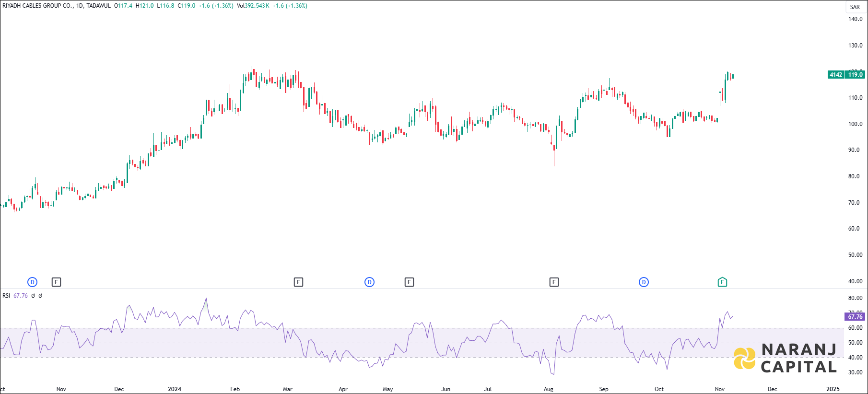Image resolution: width=868 pixels, height=394 pixels.
Task: Click the purple 67.76 RSI value tag
Action: click(x=855, y=316)
